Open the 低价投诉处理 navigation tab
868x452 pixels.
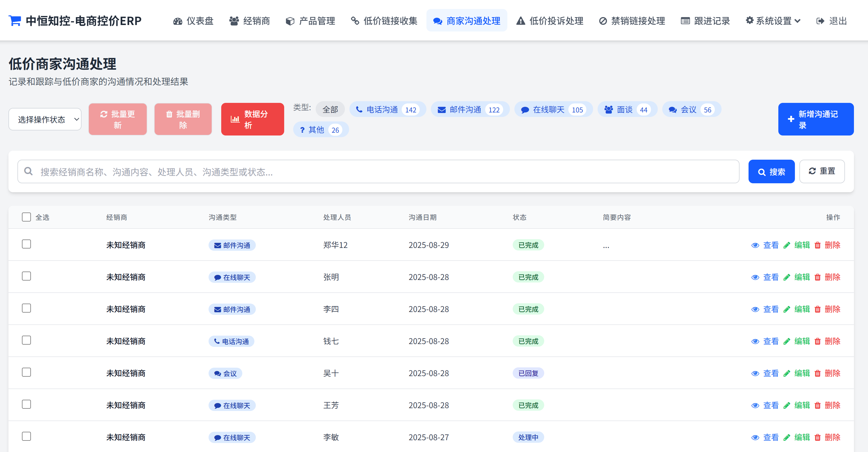(x=550, y=21)
